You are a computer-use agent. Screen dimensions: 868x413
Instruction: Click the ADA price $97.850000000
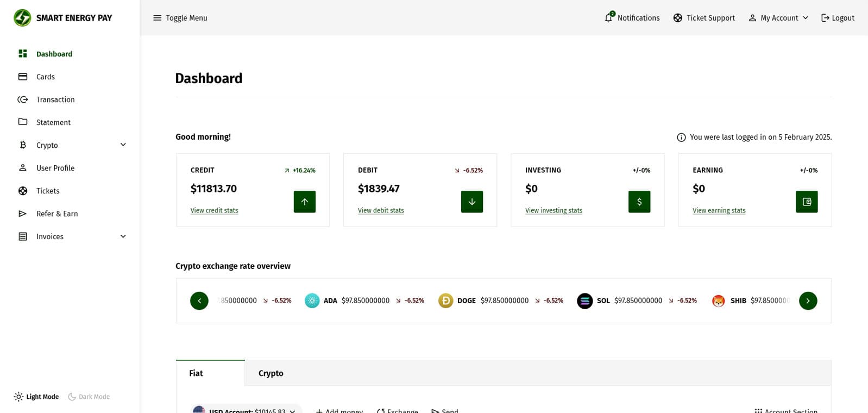[366, 301]
